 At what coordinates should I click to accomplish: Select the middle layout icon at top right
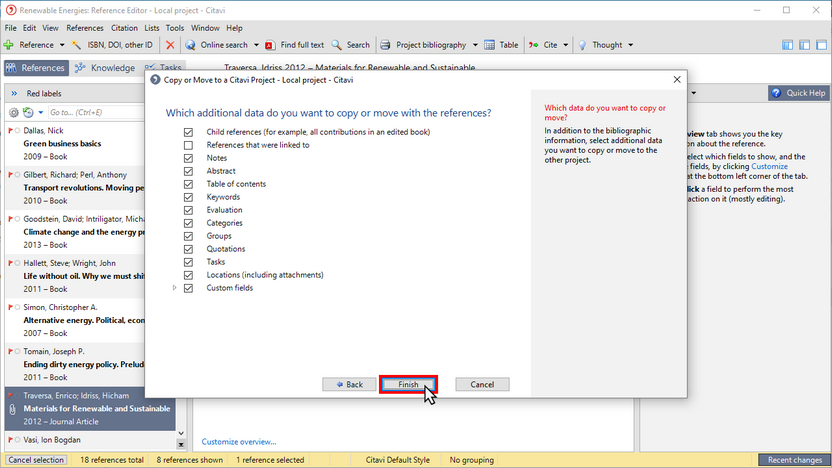click(804, 45)
